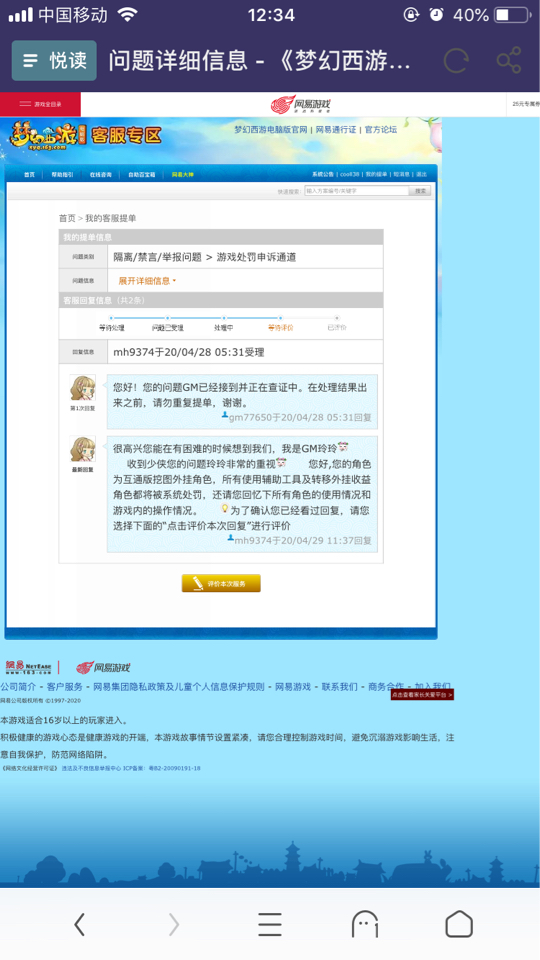Screen dimensions: 540x960
Task: Focus the quick search input field
Action: [356, 191]
